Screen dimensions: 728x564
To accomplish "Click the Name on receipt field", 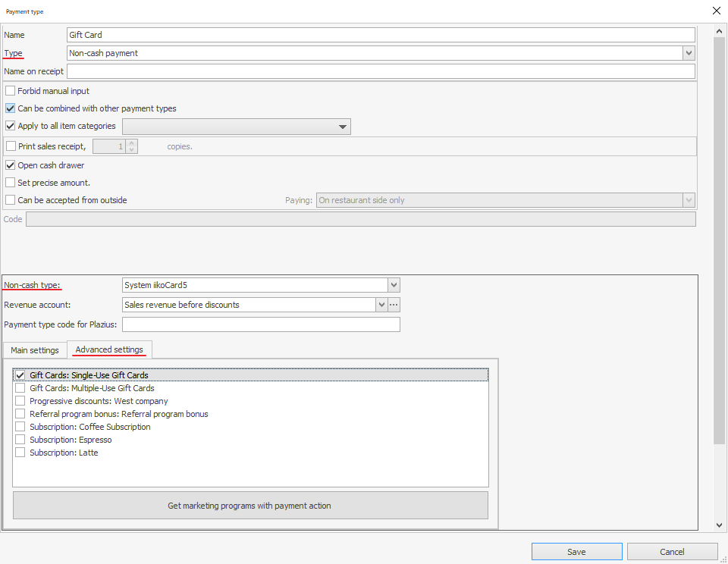I will [381, 71].
